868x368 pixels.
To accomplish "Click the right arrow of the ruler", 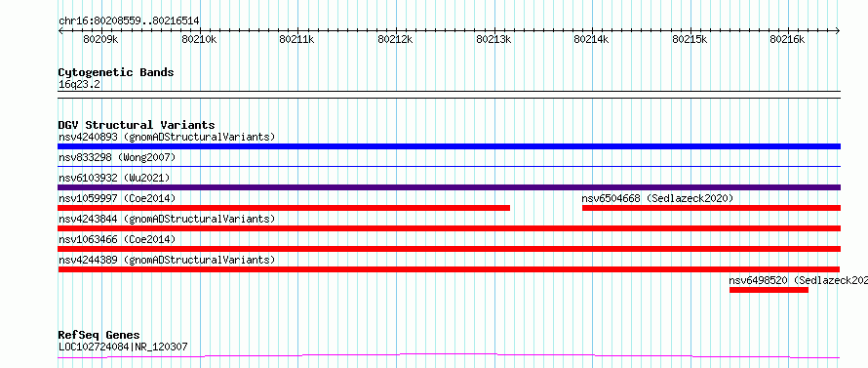I will click(838, 30).
